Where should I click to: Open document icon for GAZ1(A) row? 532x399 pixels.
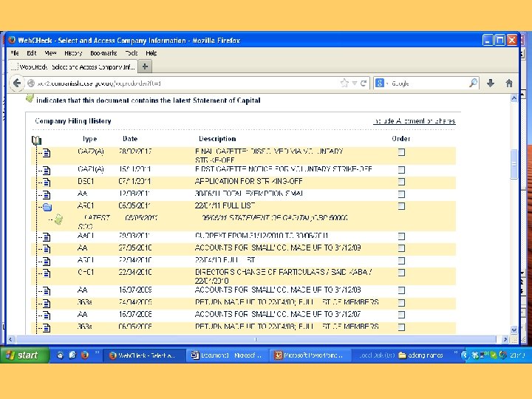47,171
